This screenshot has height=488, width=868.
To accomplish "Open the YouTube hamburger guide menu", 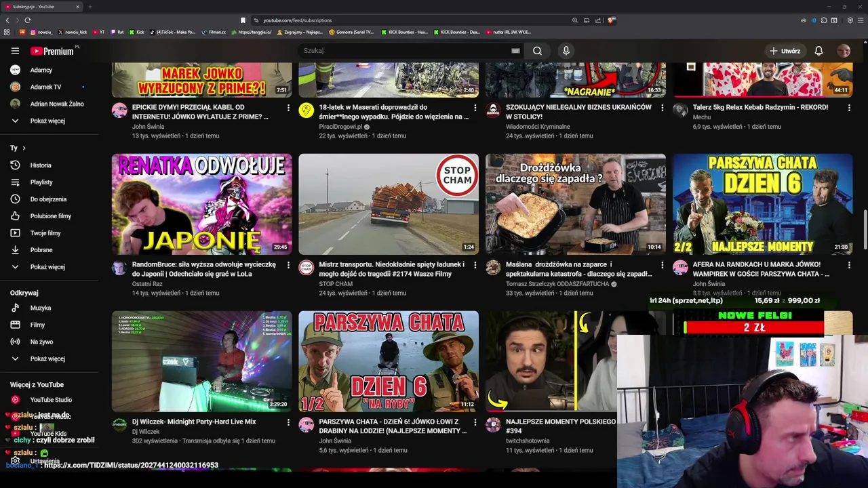I will coord(15,51).
